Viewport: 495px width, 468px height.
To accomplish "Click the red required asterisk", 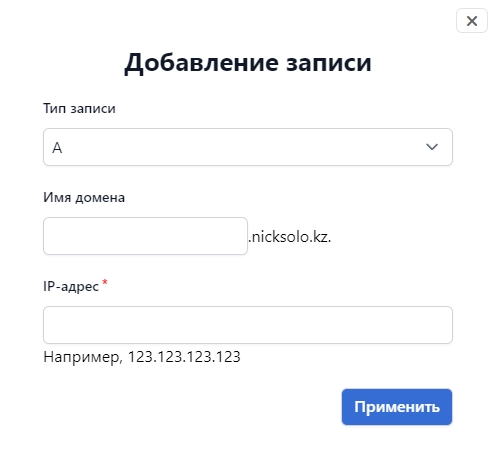I will (105, 282).
